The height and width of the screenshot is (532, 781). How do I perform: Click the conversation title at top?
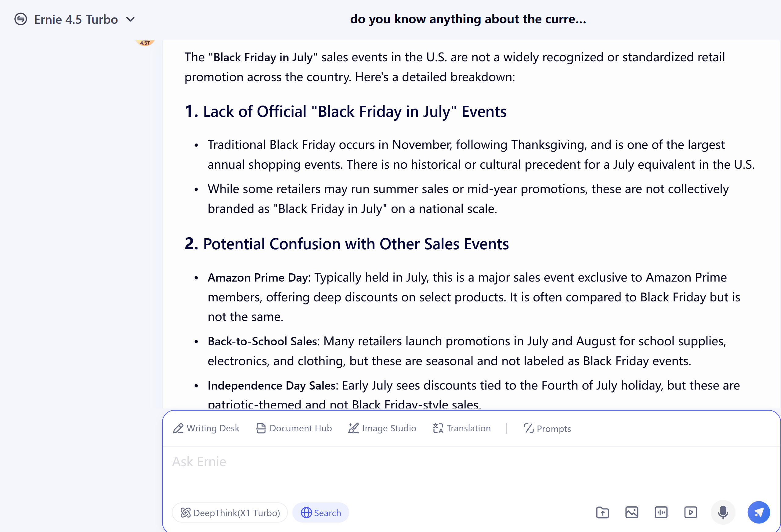468,19
